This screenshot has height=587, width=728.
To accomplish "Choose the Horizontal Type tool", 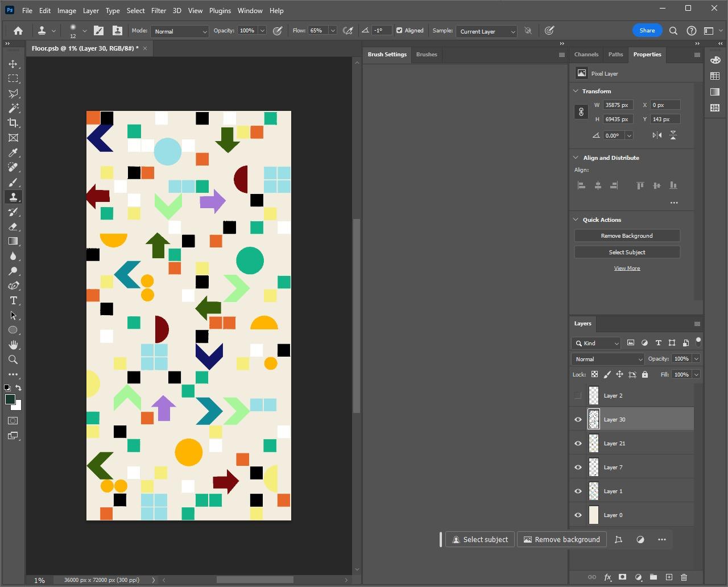I will coord(13,300).
